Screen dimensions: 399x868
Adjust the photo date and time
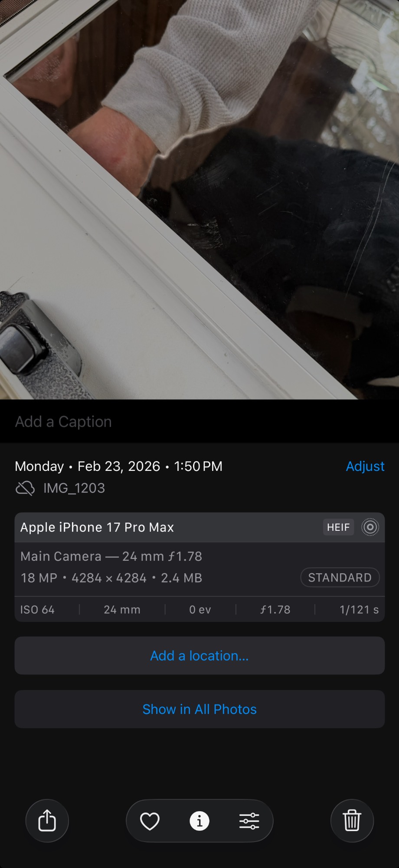click(x=365, y=466)
